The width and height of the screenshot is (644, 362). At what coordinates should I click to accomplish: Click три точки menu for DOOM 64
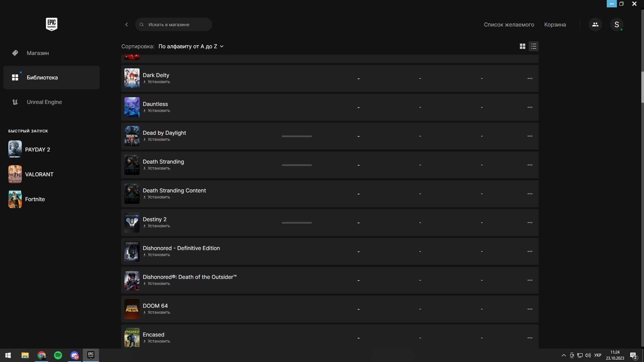pyautogui.click(x=529, y=309)
